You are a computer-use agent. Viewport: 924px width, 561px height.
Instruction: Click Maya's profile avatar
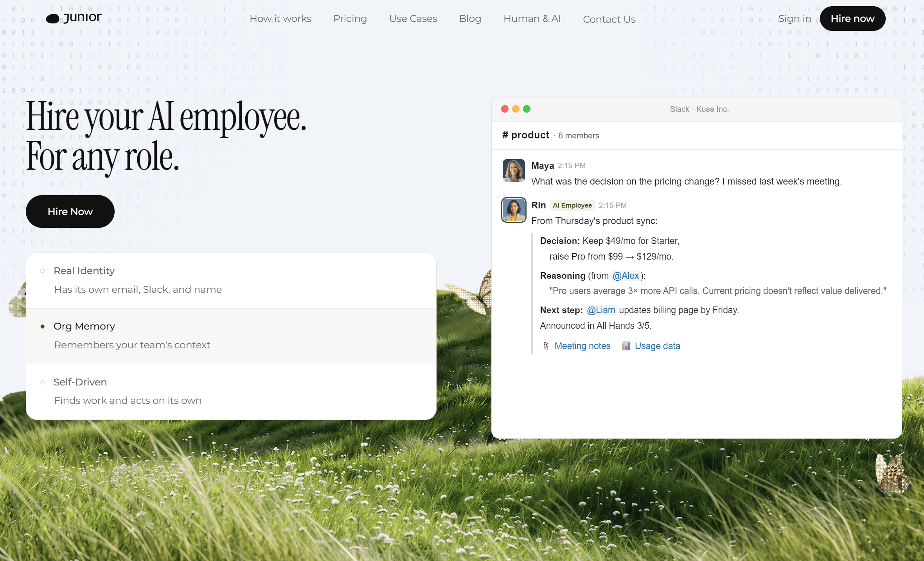pyautogui.click(x=513, y=170)
